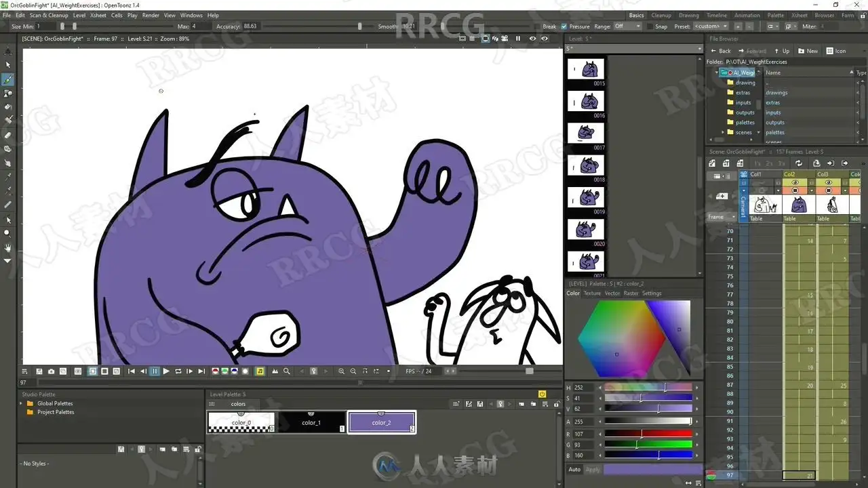Expand the scenes folder in File Browser
Screen dimensions: 868x488
[723, 132]
